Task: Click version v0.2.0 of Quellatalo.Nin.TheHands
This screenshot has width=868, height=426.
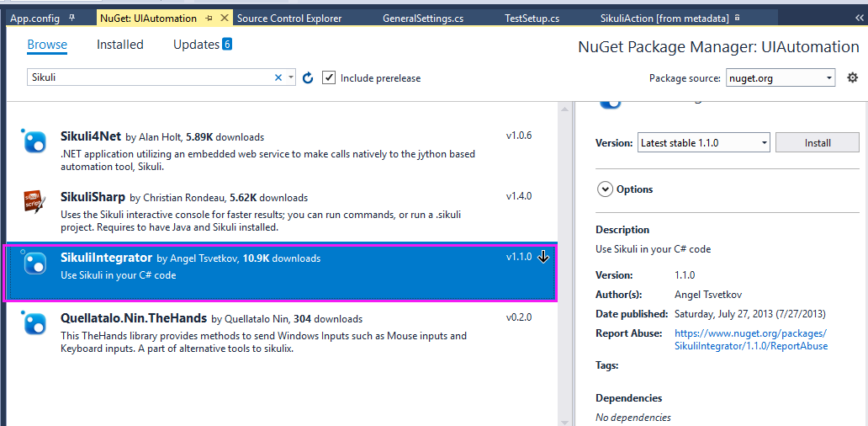Action: coord(519,318)
